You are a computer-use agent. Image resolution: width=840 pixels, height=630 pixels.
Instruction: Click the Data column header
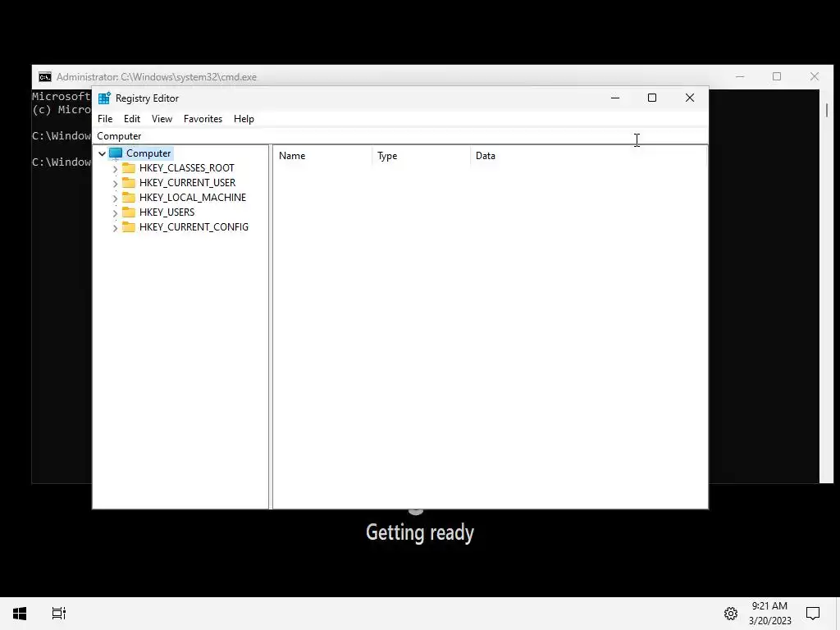click(x=588, y=156)
